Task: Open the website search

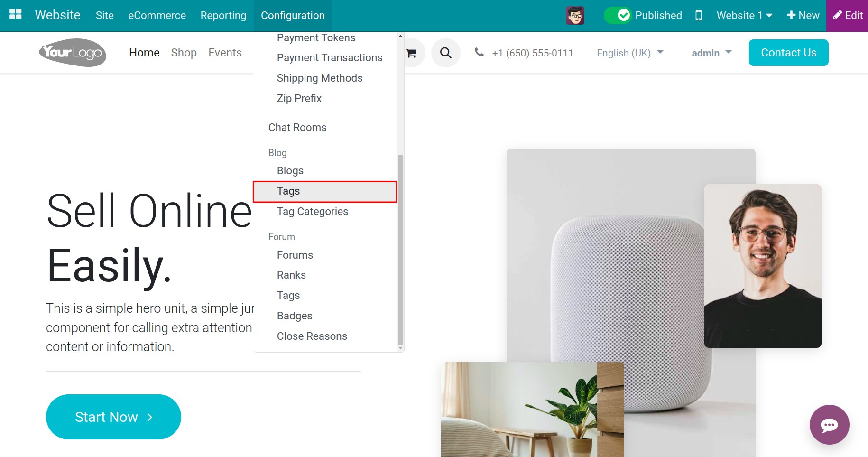Action: (x=445, y=53)
